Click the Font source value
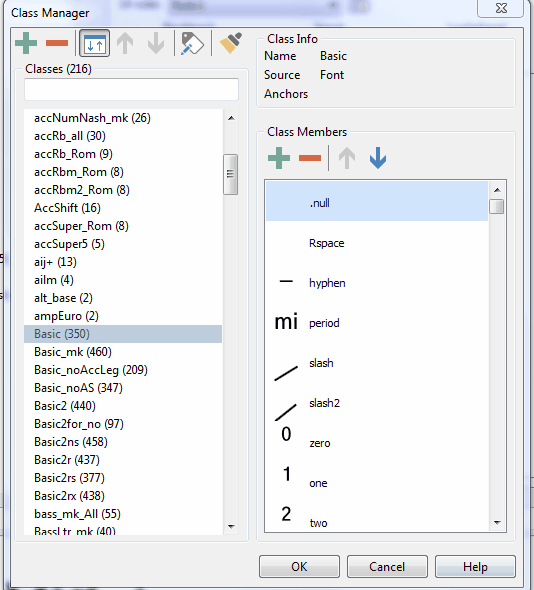 tap(332, 75)
